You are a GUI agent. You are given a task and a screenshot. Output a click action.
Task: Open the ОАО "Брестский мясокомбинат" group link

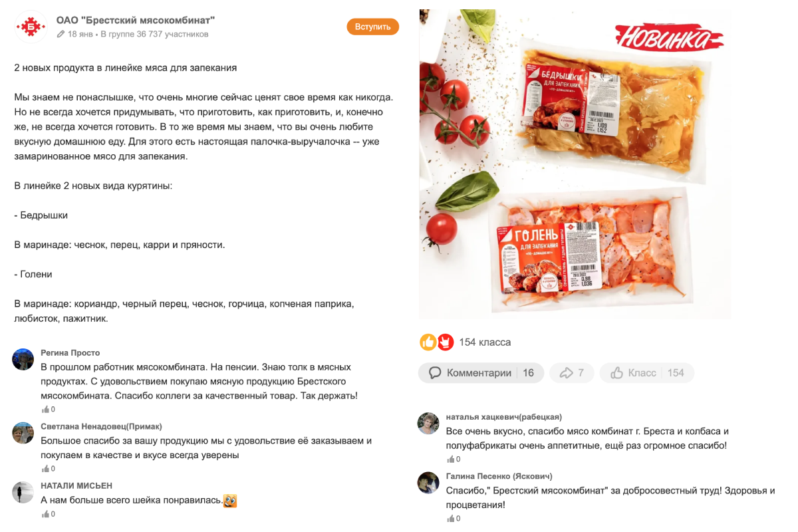pyautogui.click(x=136, y=20)
